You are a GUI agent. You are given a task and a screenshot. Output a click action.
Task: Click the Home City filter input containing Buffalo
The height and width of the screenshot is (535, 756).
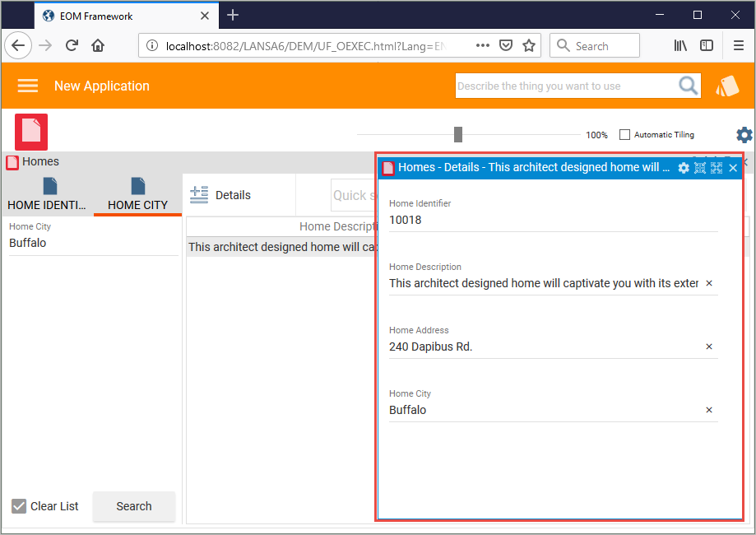(92, 244)
